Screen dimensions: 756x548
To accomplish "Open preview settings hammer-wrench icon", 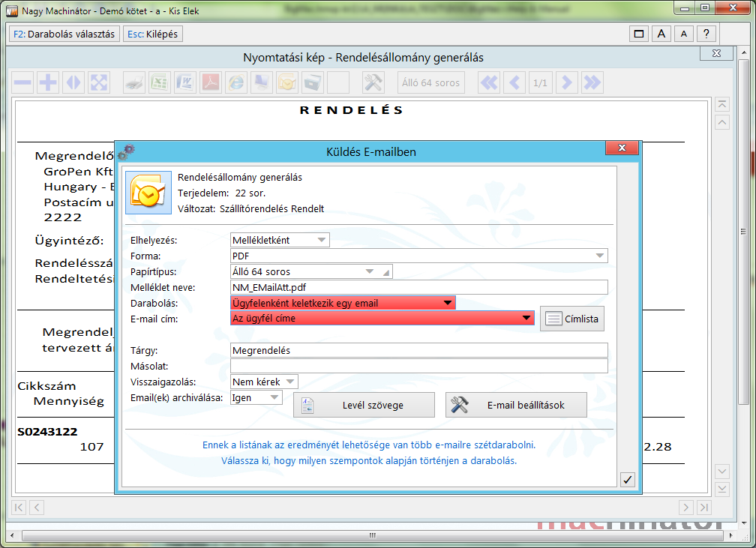I will pos(373,82).
